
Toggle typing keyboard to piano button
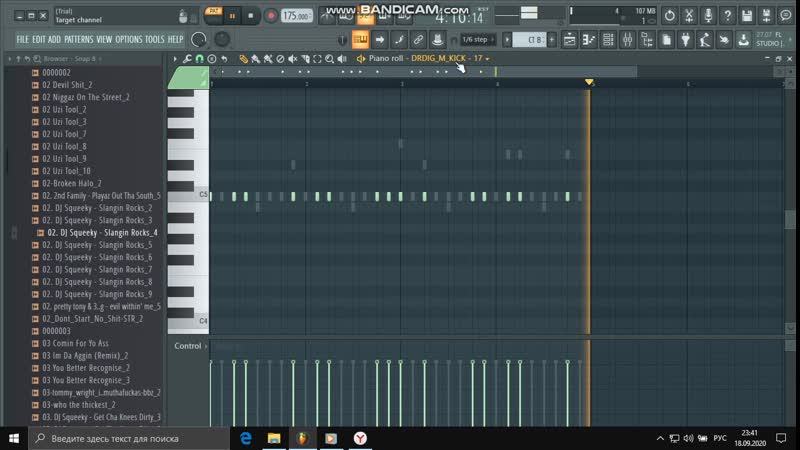pyautogui.click(x=360, y=39)
